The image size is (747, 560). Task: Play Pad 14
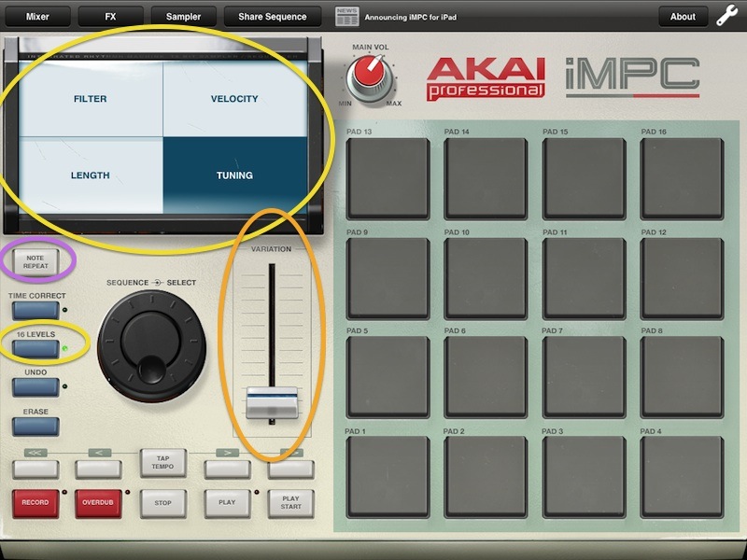click(x=486, y=178)
